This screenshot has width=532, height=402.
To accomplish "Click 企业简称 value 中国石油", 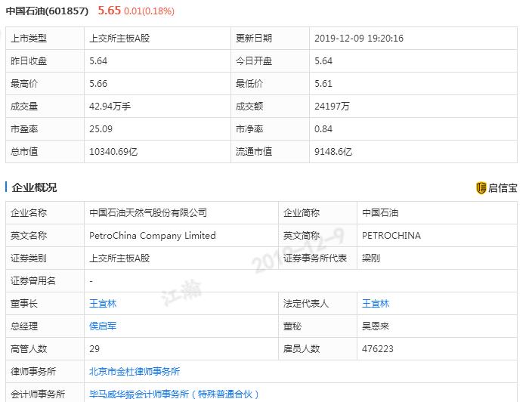I will pos(380,212).
